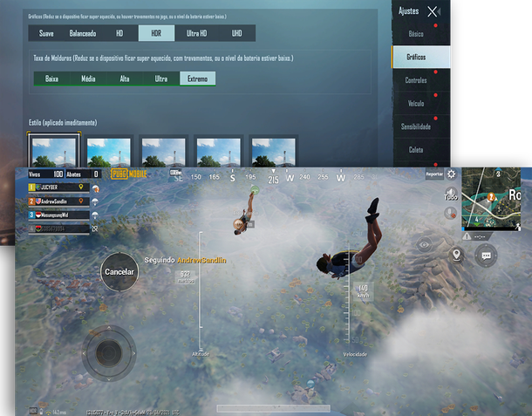This screenshot has width=532, height=416.
Task: Tap the Vivos 100 counter
Action: click(x=46, y=174)
